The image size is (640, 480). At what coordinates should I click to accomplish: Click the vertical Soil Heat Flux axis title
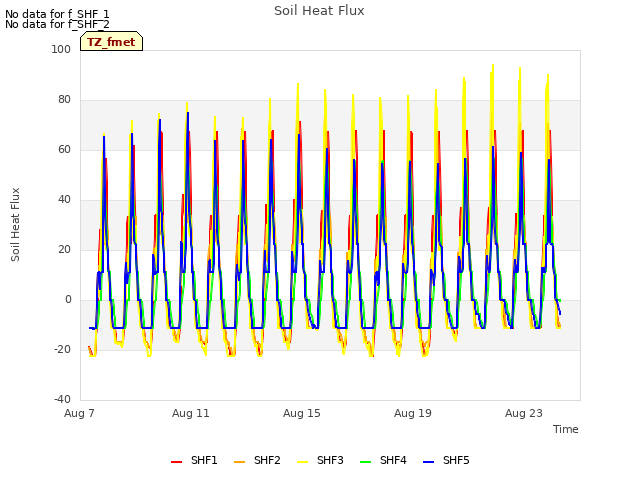tap(15, 224)
